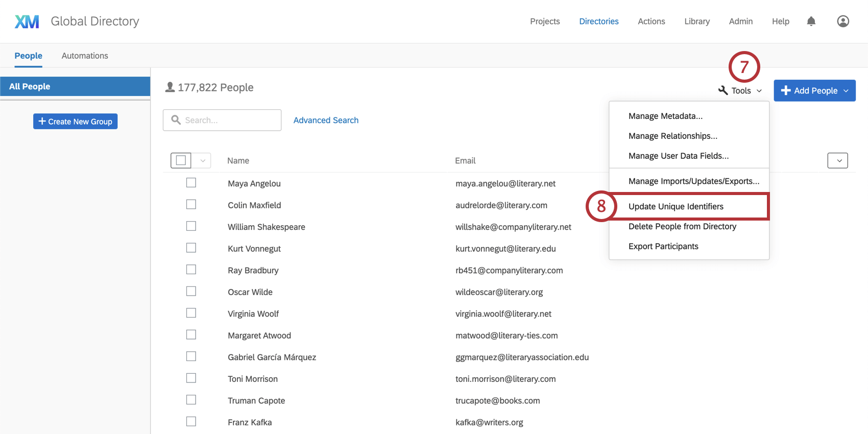868x434 pixels.
Task: Click the Tools wrench icon
Action: click(723, 90)
